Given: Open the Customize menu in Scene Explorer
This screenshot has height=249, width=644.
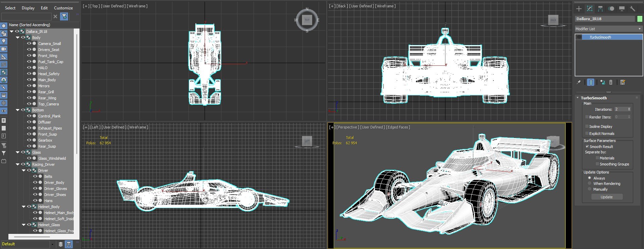Looking at the screenshot, I should pyautogui.click(x=63, y=8).
